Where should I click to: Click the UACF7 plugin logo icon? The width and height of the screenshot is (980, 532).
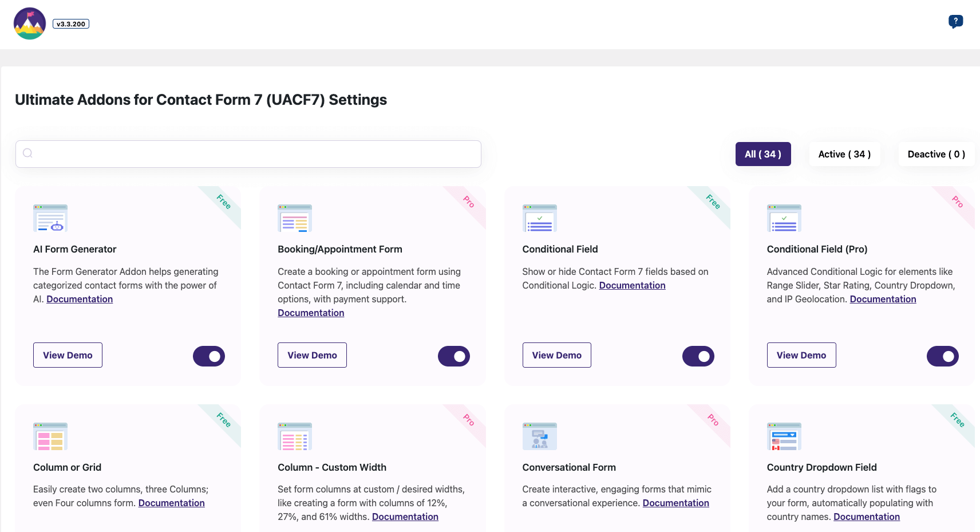(x=29, y=23)
